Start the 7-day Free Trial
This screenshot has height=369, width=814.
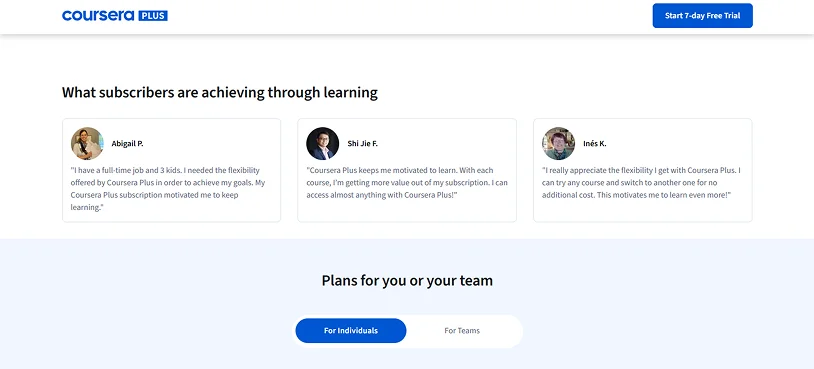click(x=702, y=16)
